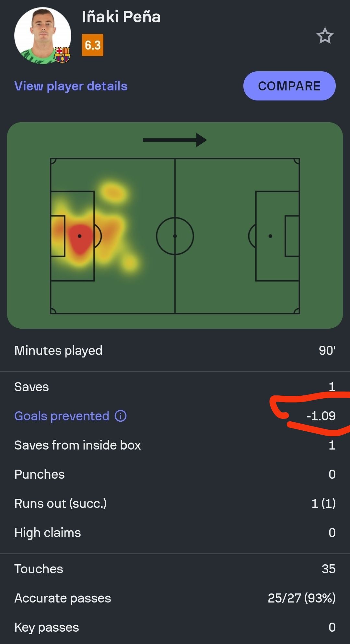Tap the center circle of the pitch

(175, 236)
